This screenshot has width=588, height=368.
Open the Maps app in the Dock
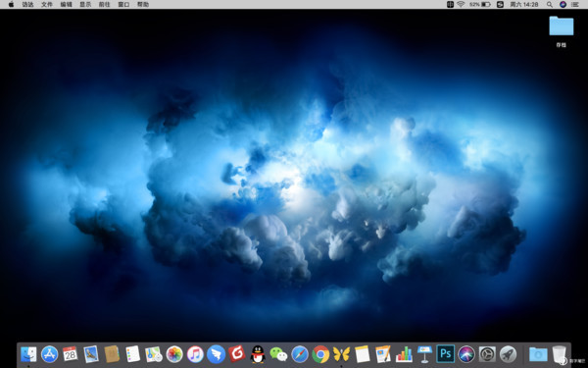coord(154,354)
